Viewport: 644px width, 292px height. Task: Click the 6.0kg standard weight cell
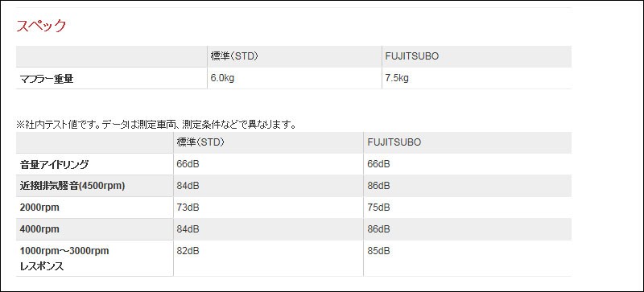click(222, 78)
